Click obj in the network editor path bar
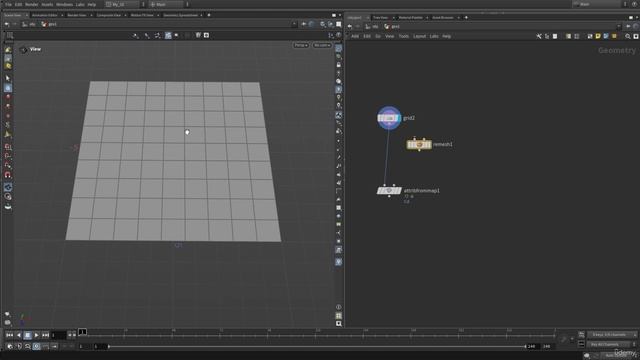The height and width of the screenshot is (360, 640). click(x=371, y=27)
